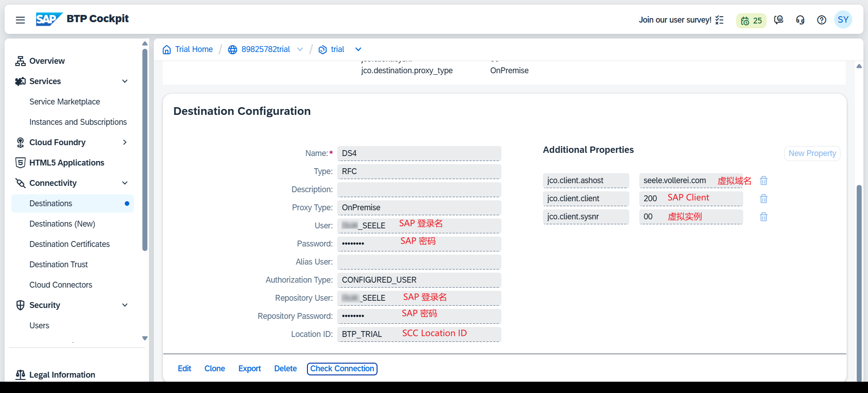Click the Legal Information scales icon

[20, 375]
